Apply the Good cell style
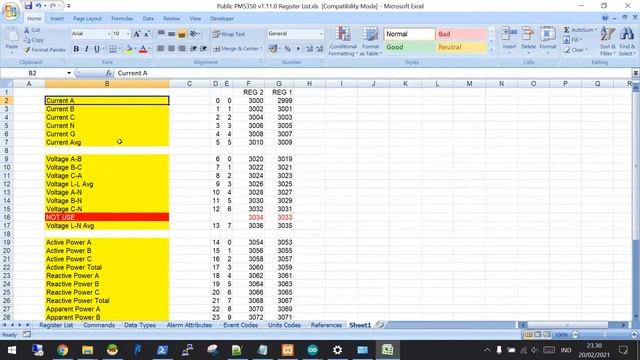This screenshot has width=640, height=360. point(409,47)
